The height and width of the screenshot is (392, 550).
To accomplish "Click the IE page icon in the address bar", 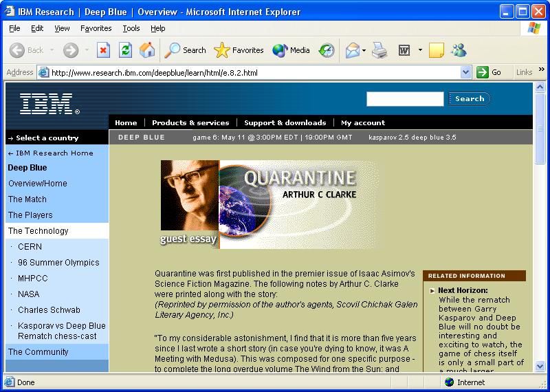I will click(43, 72).
